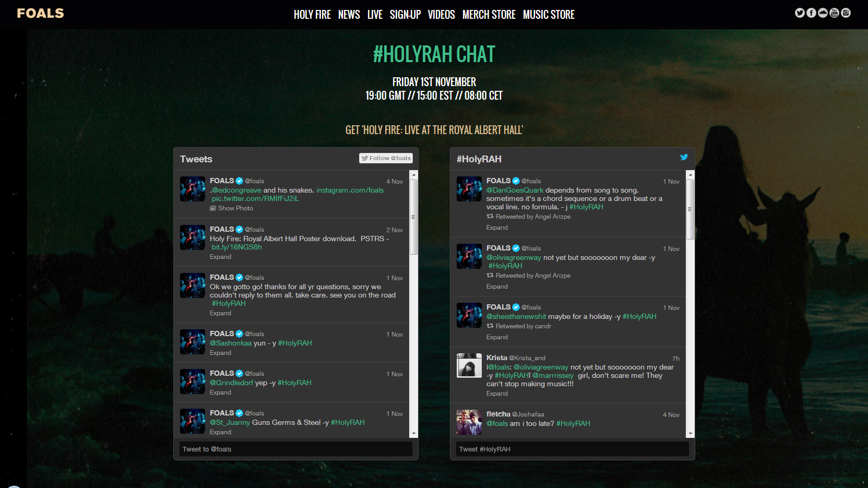Screen dimensions: 868x488
Task: Expand the @Sashonkaa reply tweet
Action: pyautogui.click(x=220, y=353)
